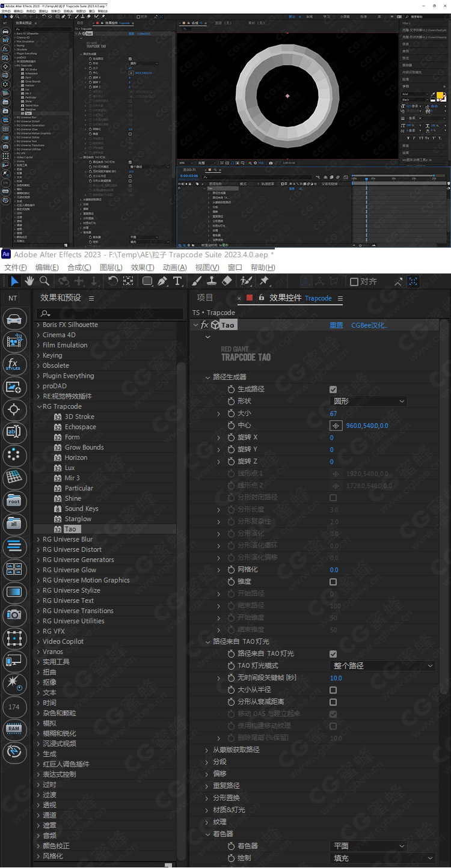Open the 文件(F) menu
Viewport: 451px width, 868px height.
[x=16, y=267]
